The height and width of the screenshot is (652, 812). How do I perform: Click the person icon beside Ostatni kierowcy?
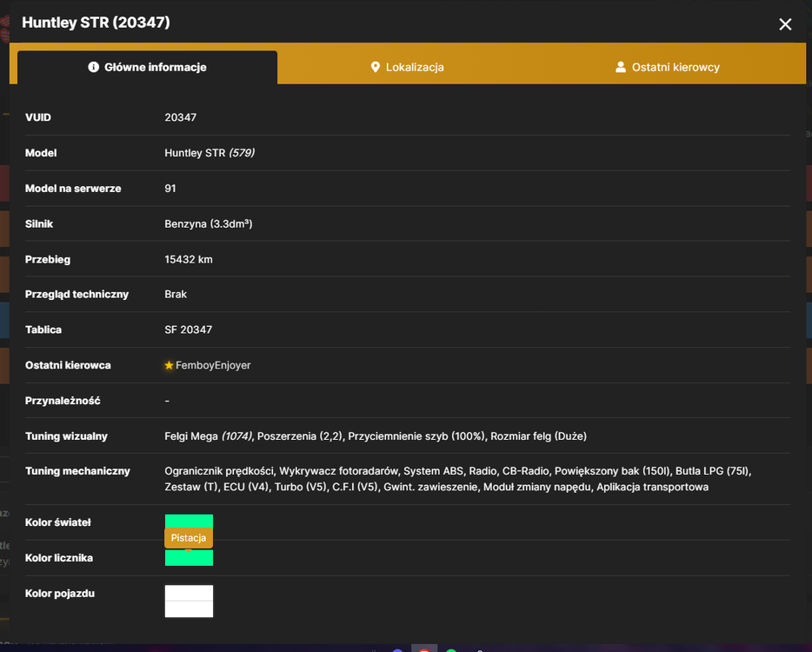(x=621, y=67)
